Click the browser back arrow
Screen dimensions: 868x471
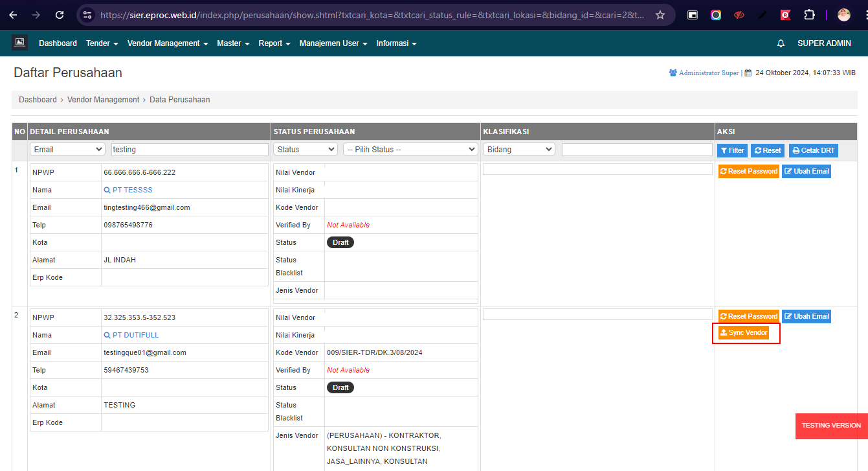(13, 15)
